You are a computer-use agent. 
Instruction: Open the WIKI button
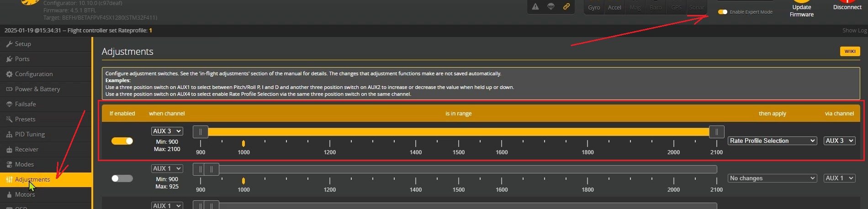pos(850,51)
